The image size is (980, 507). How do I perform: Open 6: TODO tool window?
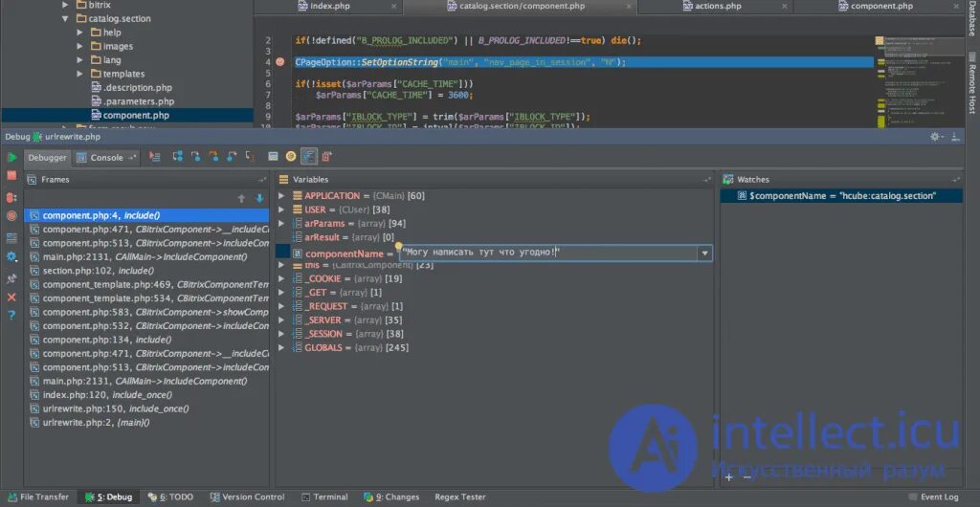pyautogui.click(x=170, y=497)
